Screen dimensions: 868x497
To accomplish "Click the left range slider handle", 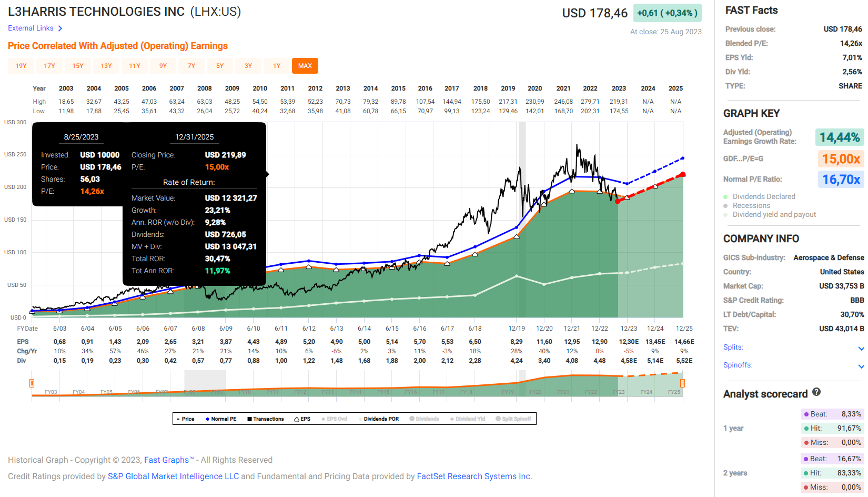I will pyautogui.click(x=32, y=383).
